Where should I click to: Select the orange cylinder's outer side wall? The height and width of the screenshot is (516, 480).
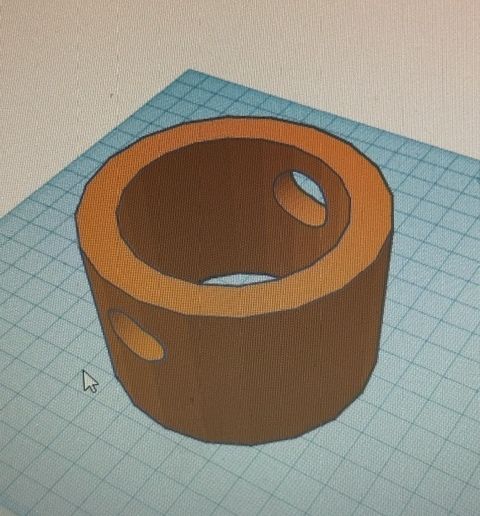pos(253,373)
